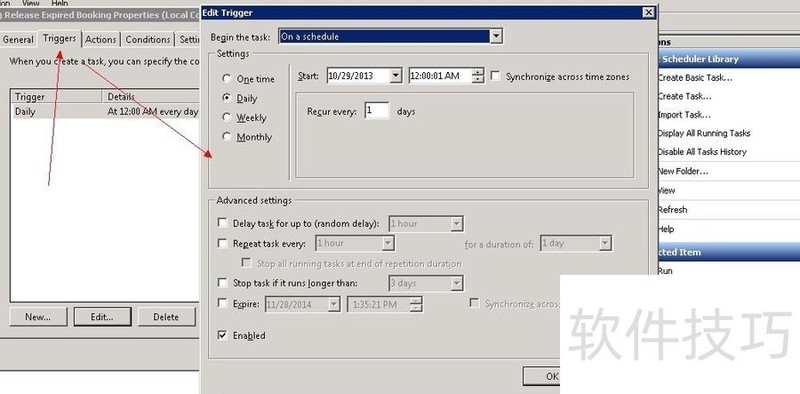The image size is (800, 394).
Task: Enable Repeat task every checkbox
Action: point(222,243)
